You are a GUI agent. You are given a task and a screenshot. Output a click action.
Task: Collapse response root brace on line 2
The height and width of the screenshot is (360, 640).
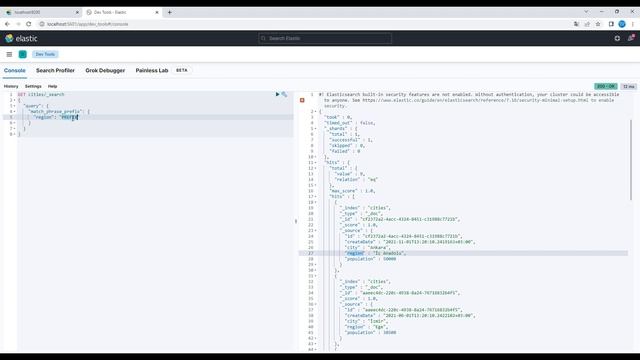(x=316, y=111)
